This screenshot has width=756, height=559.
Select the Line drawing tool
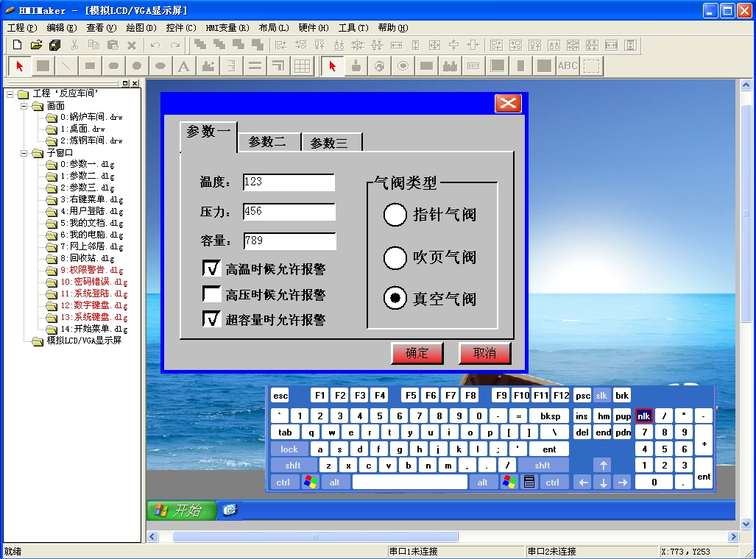pyautogui.click(x=66, y=66)
